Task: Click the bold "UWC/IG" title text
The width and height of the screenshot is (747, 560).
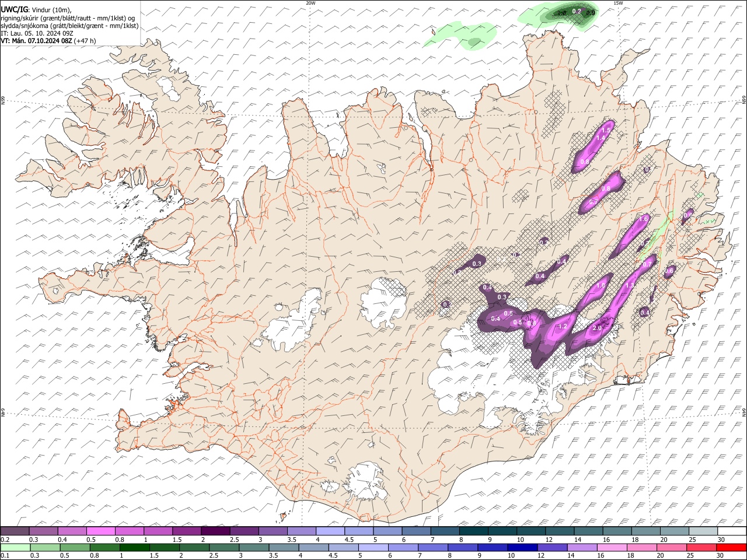Action: [x=14, y=9]
